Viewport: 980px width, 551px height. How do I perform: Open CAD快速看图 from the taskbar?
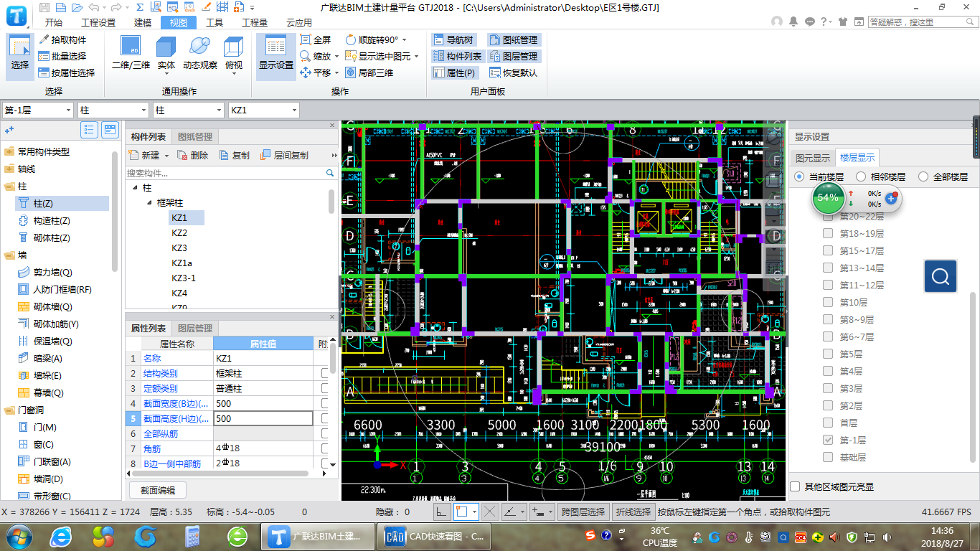[x=435, y=536]
